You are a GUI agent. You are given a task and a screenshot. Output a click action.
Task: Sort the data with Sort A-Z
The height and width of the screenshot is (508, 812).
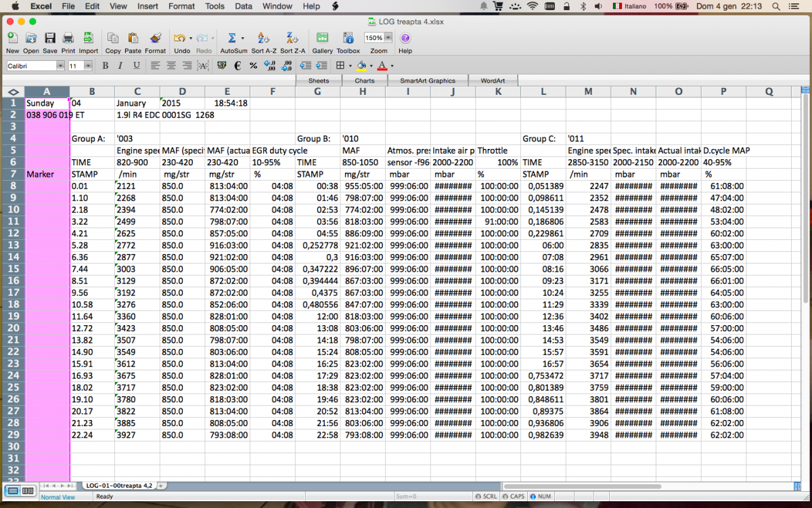(263, 39)
